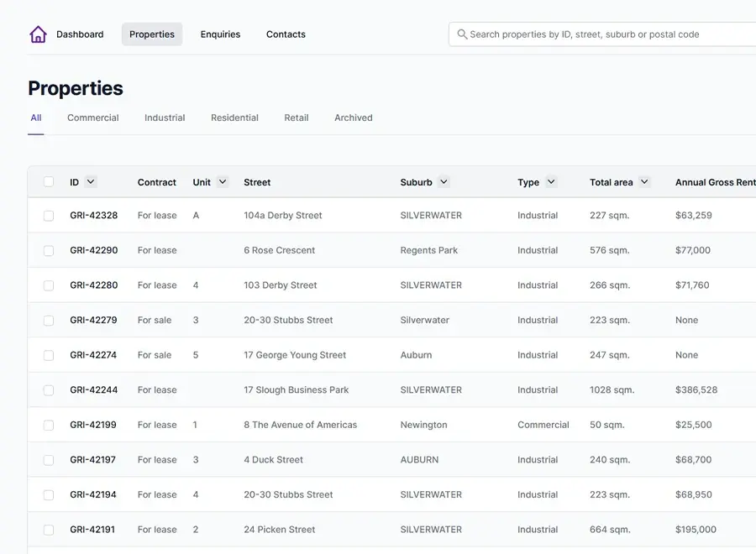The image size is (756, 554).
Task: Navigate to Contacts
Action: pos(286,34)
